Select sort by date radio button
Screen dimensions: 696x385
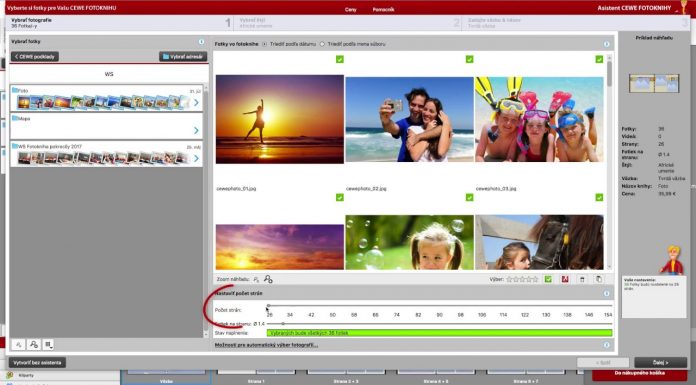coord(265,44)
